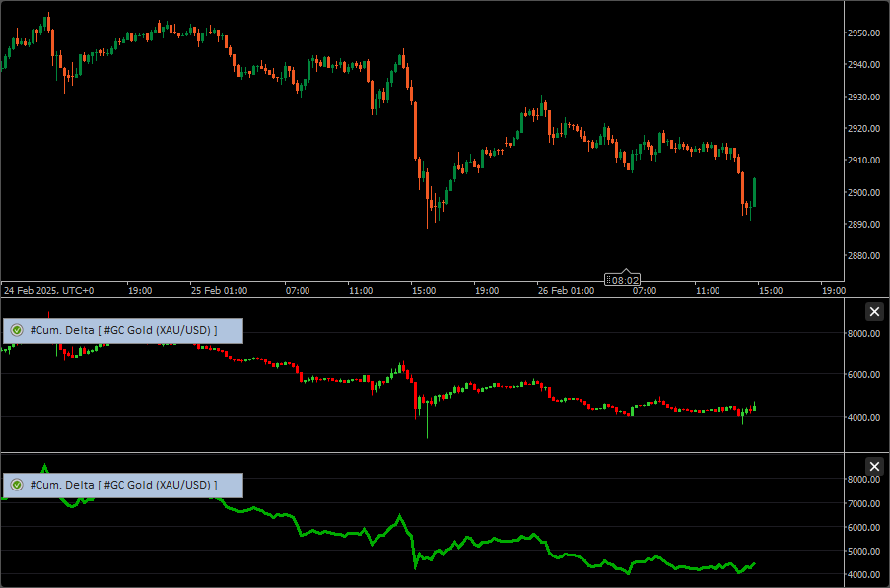890x588 pixels.
Task: Click the 2950.00 price axis label
Action: click(864, 33)
